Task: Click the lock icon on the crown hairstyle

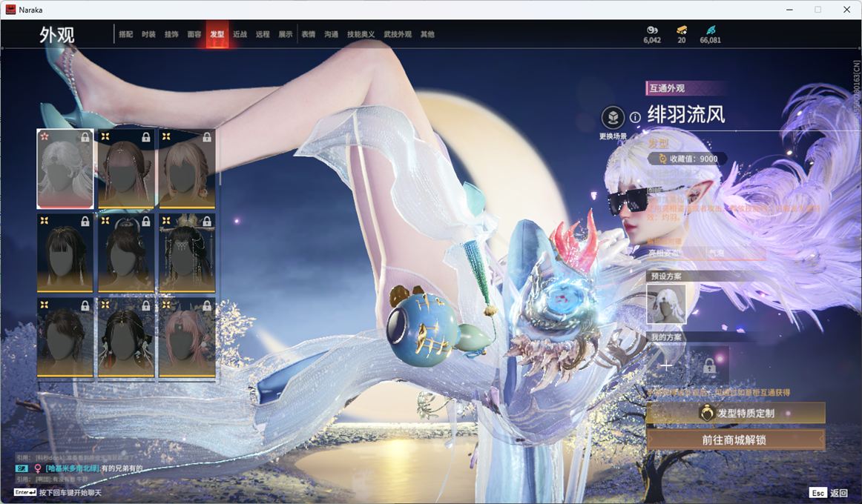Action: [207, 222]
